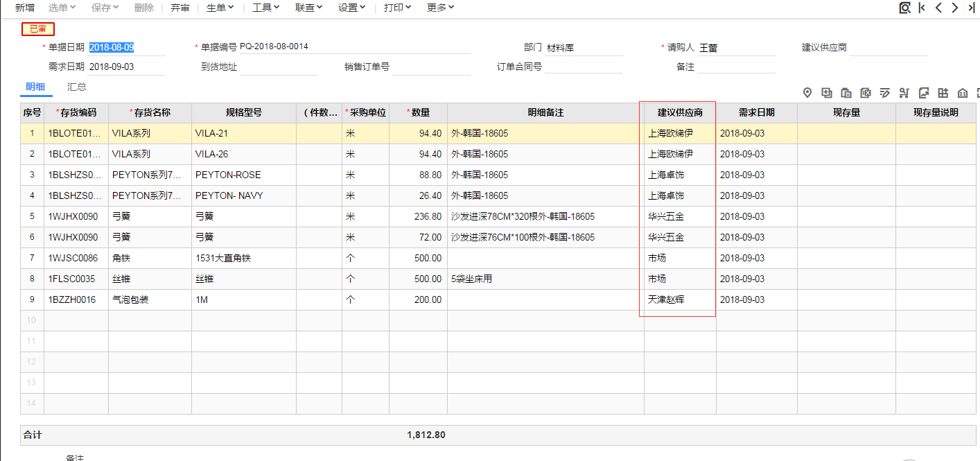Open the 更多 menu
The width and height of the screenshot is (980, 461).
pyautogui.click(x=440, y=8)
